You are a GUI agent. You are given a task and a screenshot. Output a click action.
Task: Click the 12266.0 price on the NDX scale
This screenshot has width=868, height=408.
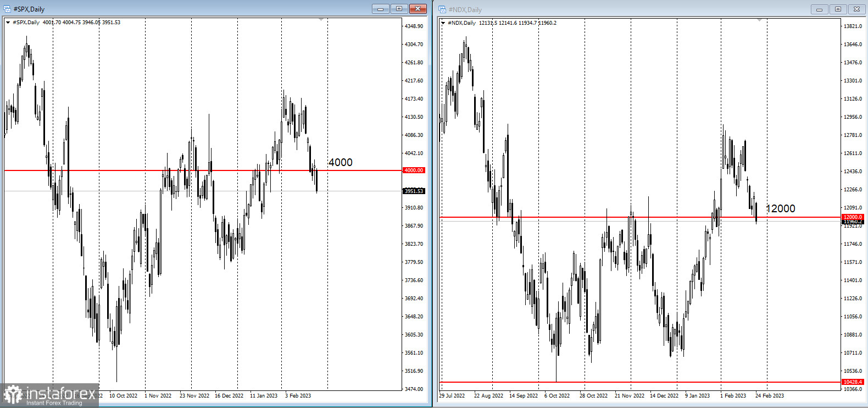pyautogui.click(x=853, y=190)
